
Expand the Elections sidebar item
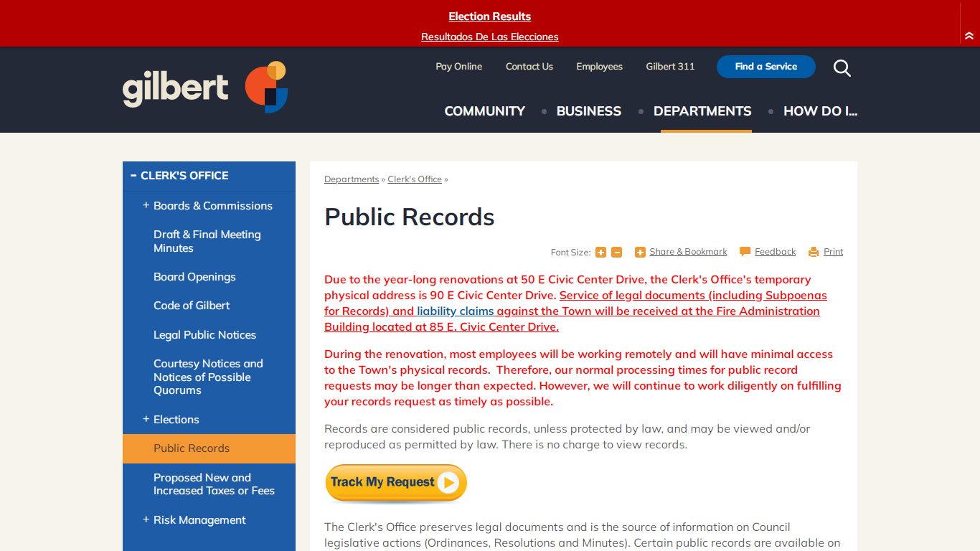click(146, 419)
